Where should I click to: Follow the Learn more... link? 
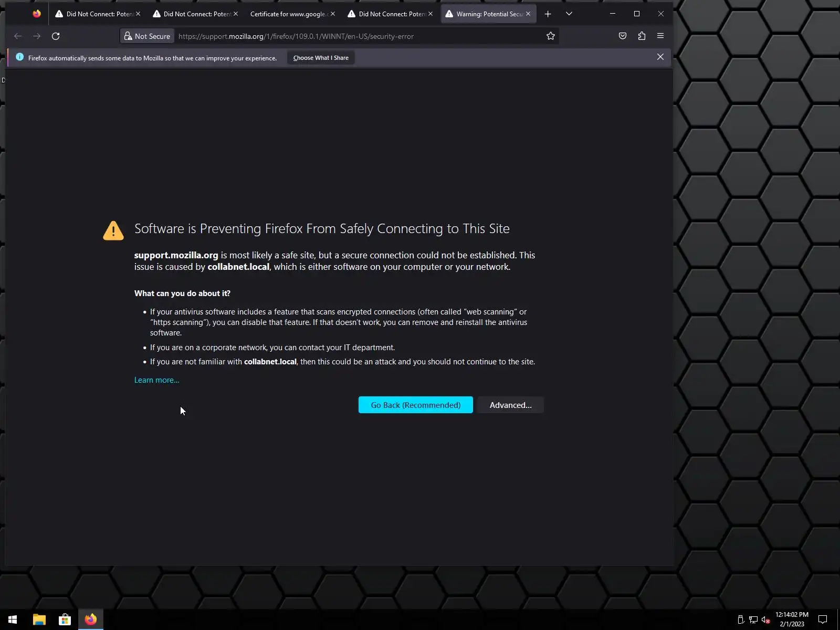156,380
